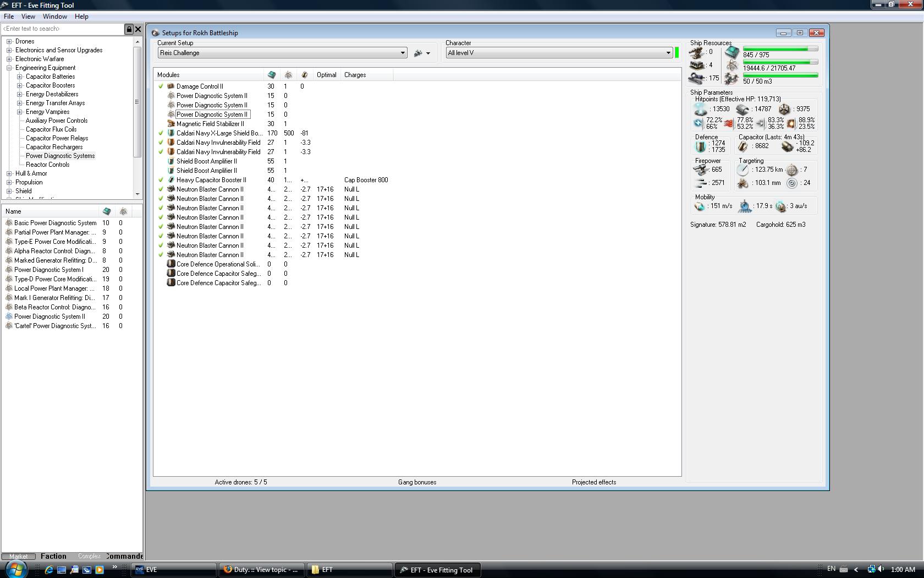This screenshot has height=578, width=924.
Task: Open the File menu
Action: (9, 17)
